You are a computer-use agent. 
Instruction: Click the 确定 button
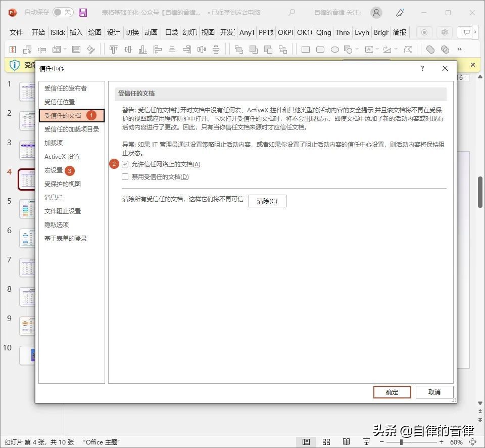(392, 392)
